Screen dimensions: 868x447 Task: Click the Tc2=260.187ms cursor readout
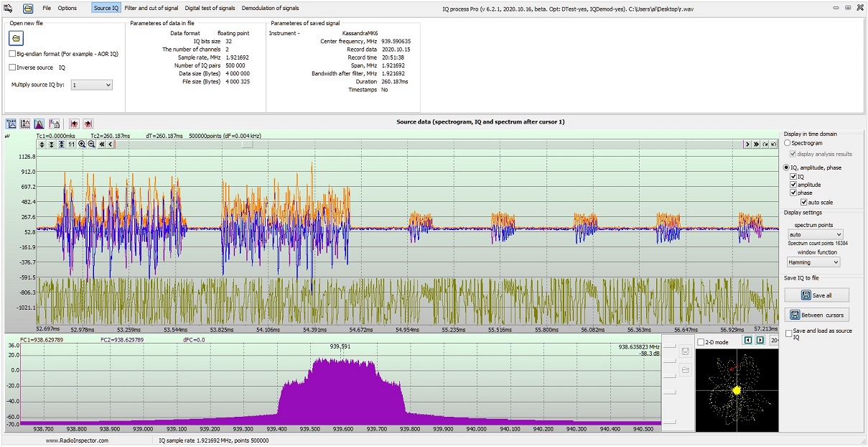tap(110, 135)
